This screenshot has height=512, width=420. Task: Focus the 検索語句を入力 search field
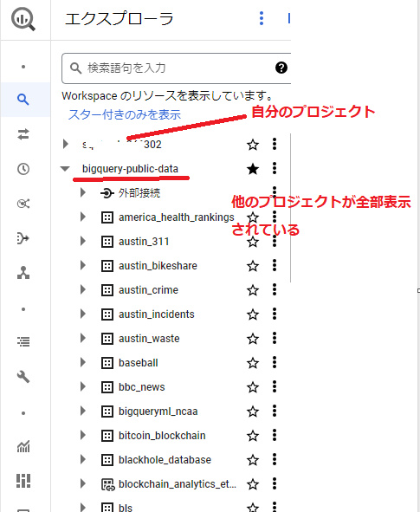[x=176, y=68]
